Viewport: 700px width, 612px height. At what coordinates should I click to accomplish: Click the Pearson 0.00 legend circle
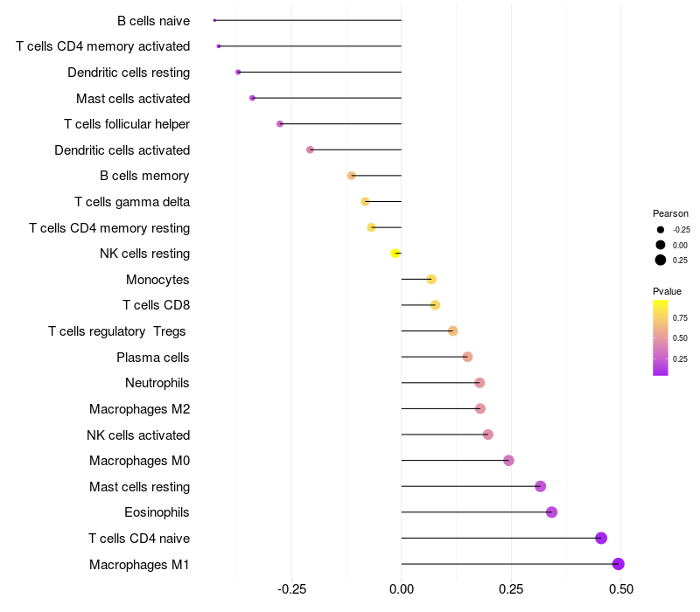click(x=661, y=245)
